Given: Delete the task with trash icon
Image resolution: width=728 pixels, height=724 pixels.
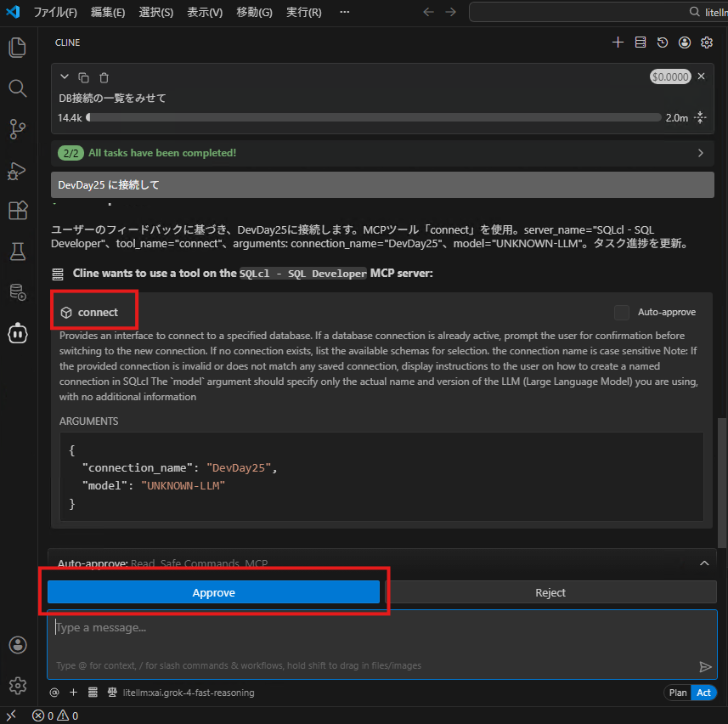Looking at the screenshot, I should coord(104,77).
